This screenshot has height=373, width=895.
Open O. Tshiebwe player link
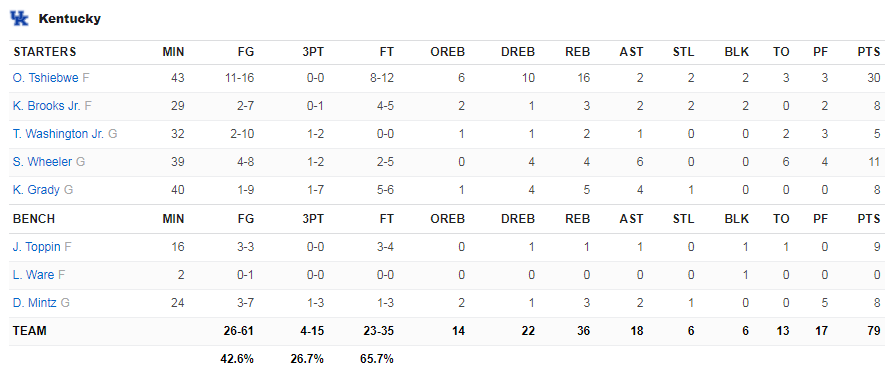[x=46, y=78]
